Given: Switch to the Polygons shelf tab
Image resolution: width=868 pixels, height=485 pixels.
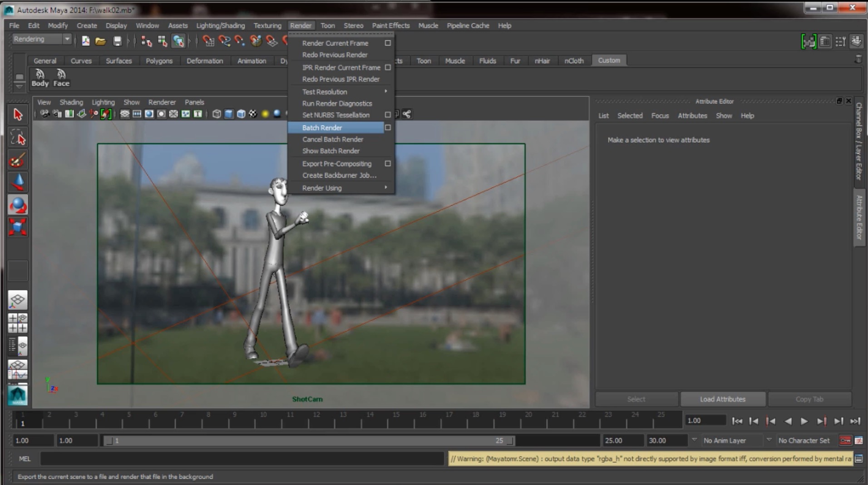Looking at the screenshot, I should coord(159,61).
